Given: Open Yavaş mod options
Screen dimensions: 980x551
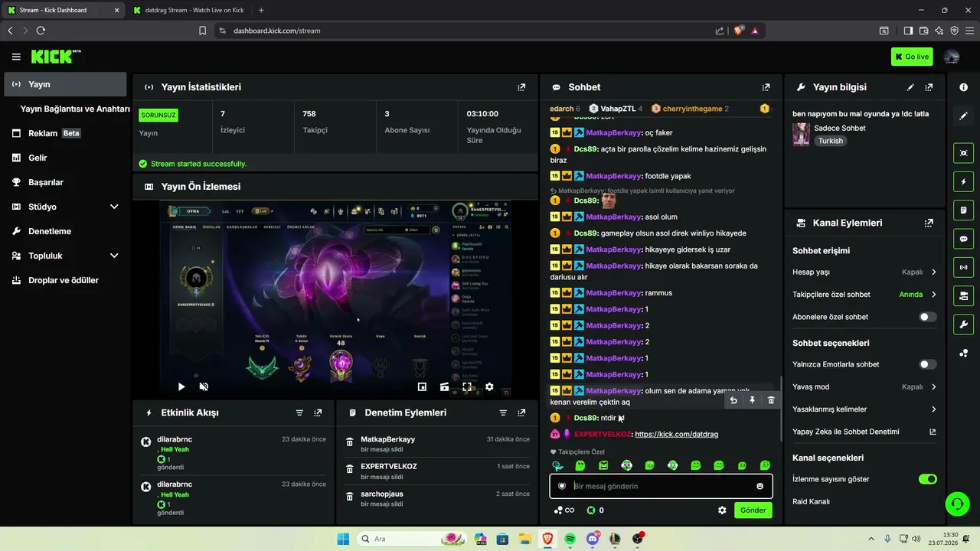Looking at the screenshot, I should pyautogui.click(x=864, y=387).
